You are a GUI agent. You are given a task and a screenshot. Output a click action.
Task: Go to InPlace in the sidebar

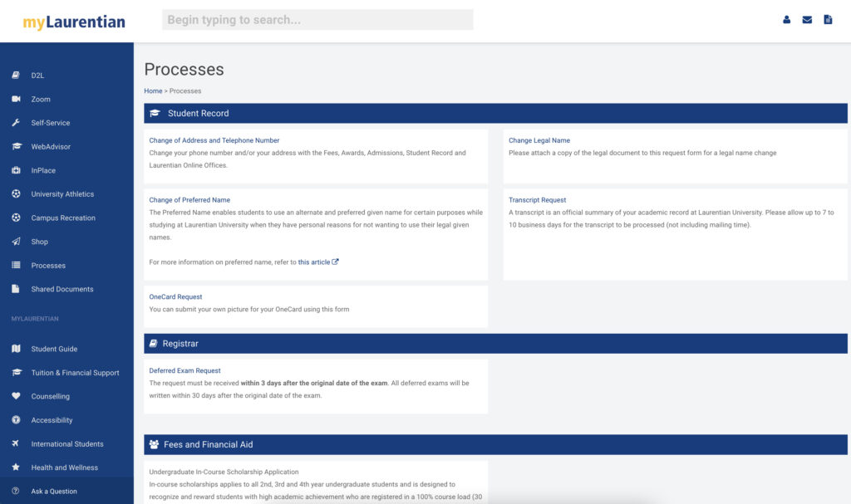(43, 170)
